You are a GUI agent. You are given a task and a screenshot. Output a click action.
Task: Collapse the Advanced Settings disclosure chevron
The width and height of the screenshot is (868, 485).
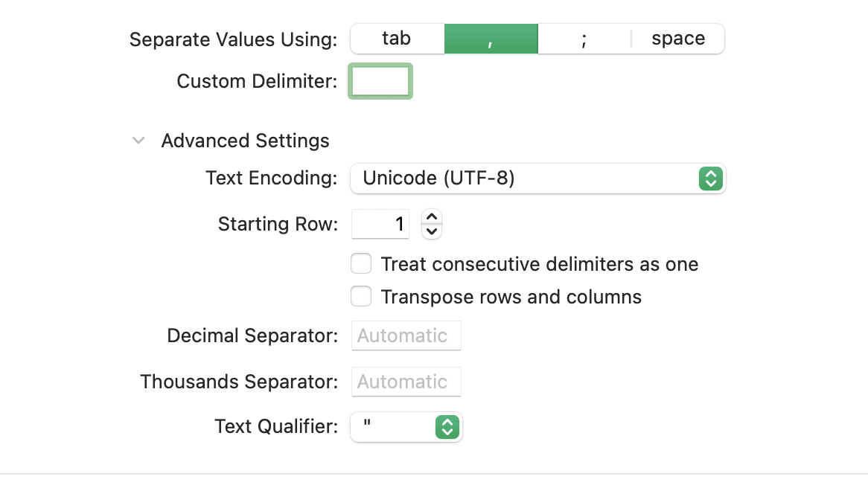tap(138, 141)
